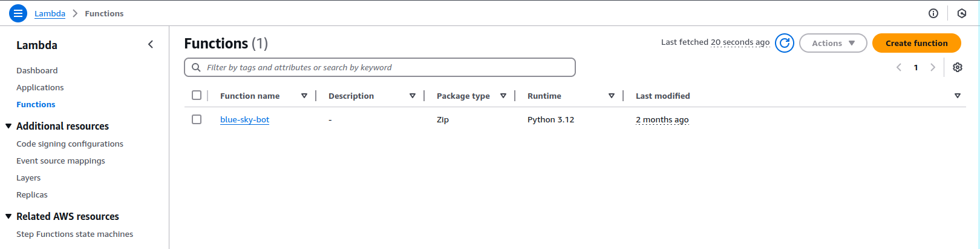Click the Package type column header
Image resolution: width=980 pixels, height=249 pixels.
(463, 96)
